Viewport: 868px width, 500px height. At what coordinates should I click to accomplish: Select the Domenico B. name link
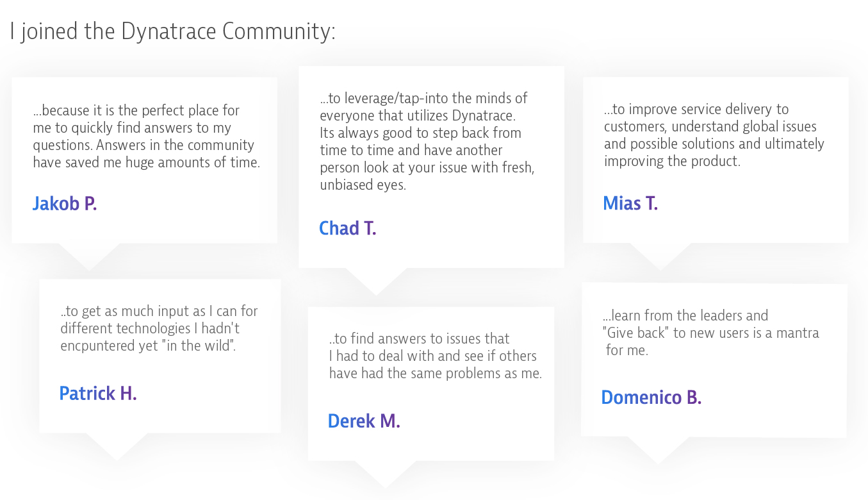pos(651,397)
